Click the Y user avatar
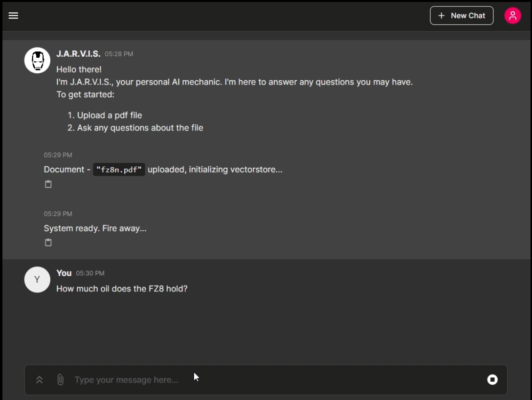The width and height of the screenshot is (532, 400). point(37,280)
